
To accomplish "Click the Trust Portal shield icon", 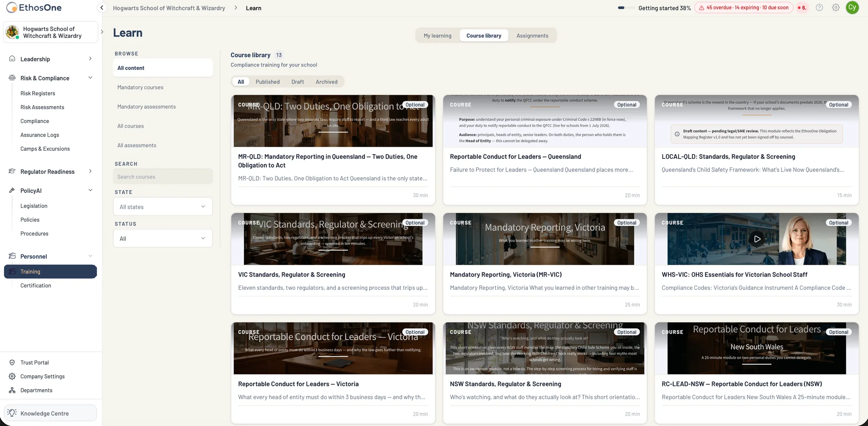I will tap(12, 363).
